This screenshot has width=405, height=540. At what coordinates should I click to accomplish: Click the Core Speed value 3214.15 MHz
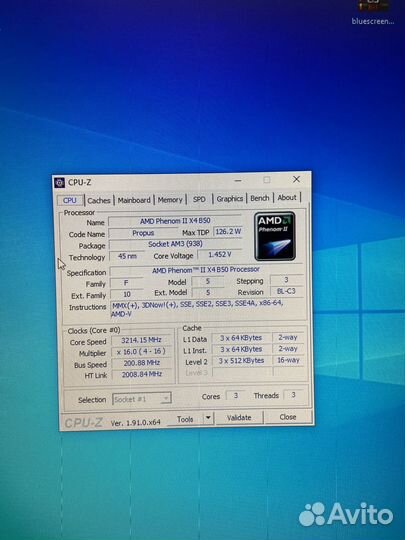pos(141,340)
